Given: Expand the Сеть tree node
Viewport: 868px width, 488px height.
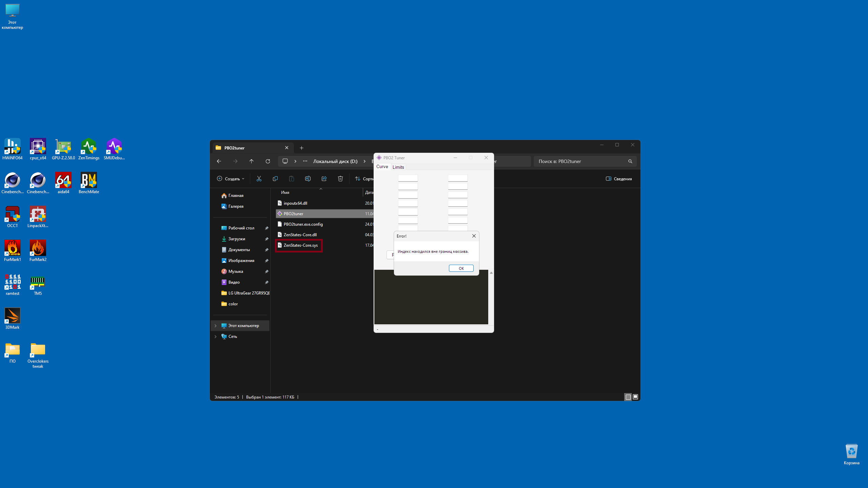Looking at the screenshot, I should [x=215, y=337].
